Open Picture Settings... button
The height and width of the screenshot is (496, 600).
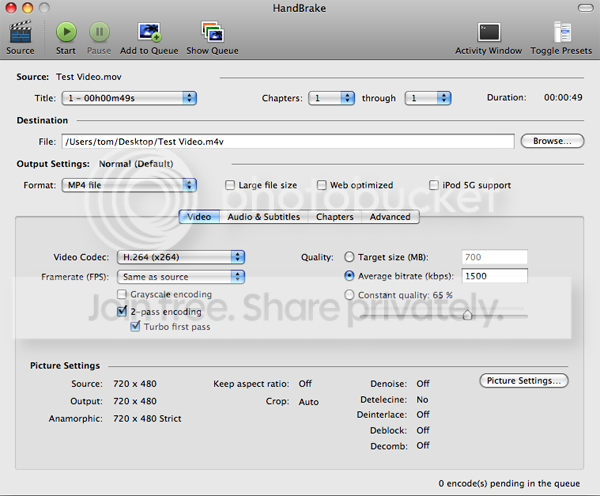[x=525, y=381]
